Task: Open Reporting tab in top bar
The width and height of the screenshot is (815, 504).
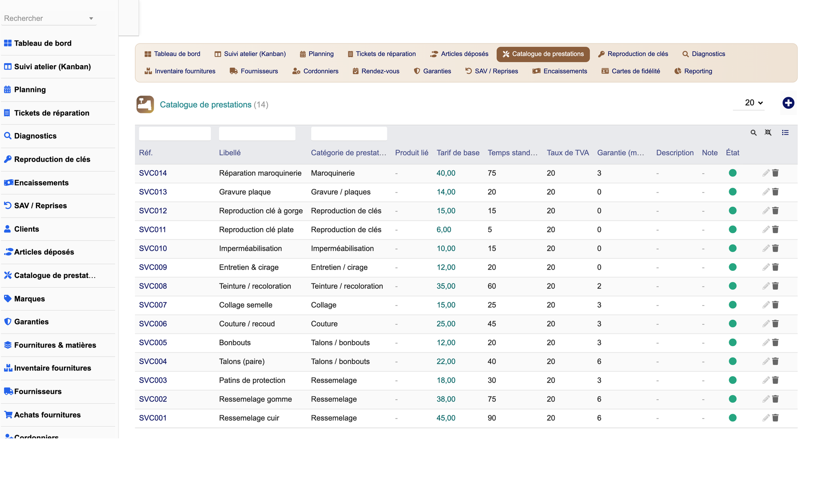Action: tap(693, 71)
